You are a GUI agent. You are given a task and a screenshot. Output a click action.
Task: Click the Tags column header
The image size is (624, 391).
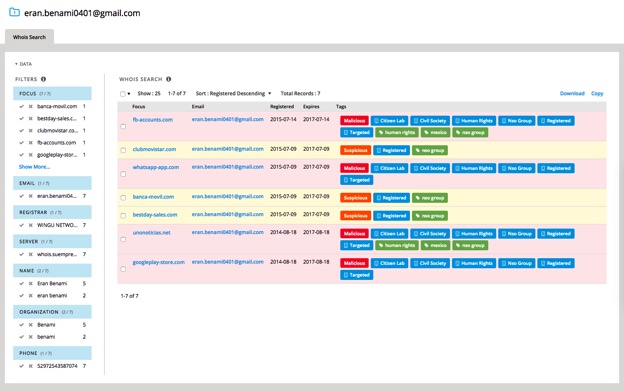[x=341, y=107]
